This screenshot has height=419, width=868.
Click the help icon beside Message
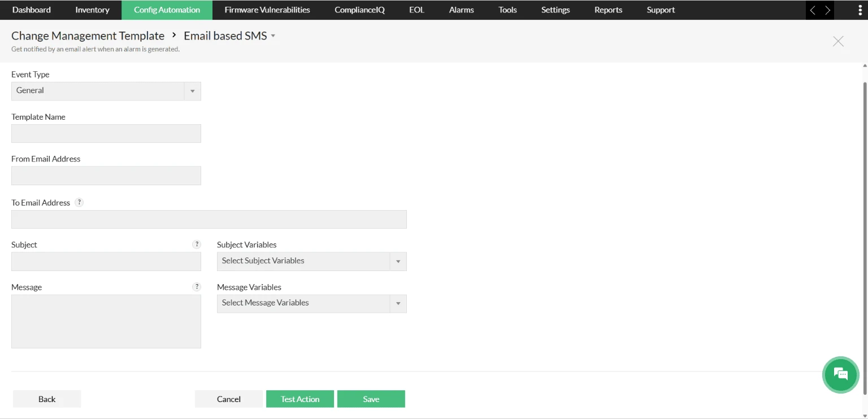197,287
